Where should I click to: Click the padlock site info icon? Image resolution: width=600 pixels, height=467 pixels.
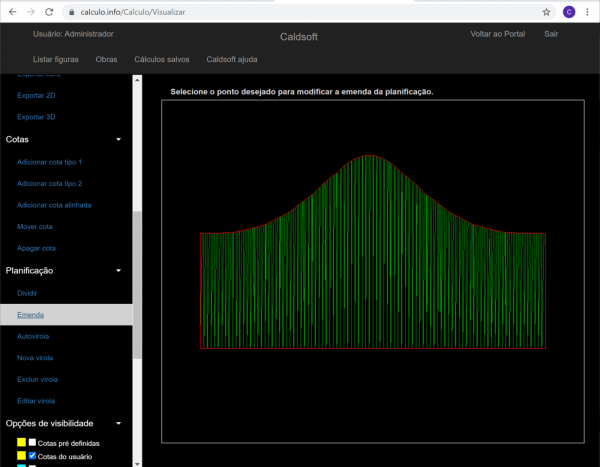tap(70, 12)
